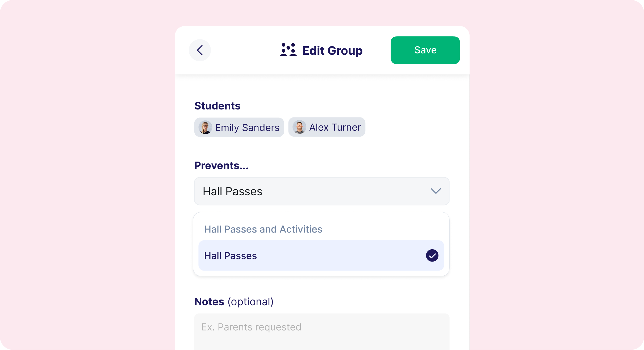Screen dimensions: 644x350
Task: Click the Students section heading
Action: click(x=217, y=106)
